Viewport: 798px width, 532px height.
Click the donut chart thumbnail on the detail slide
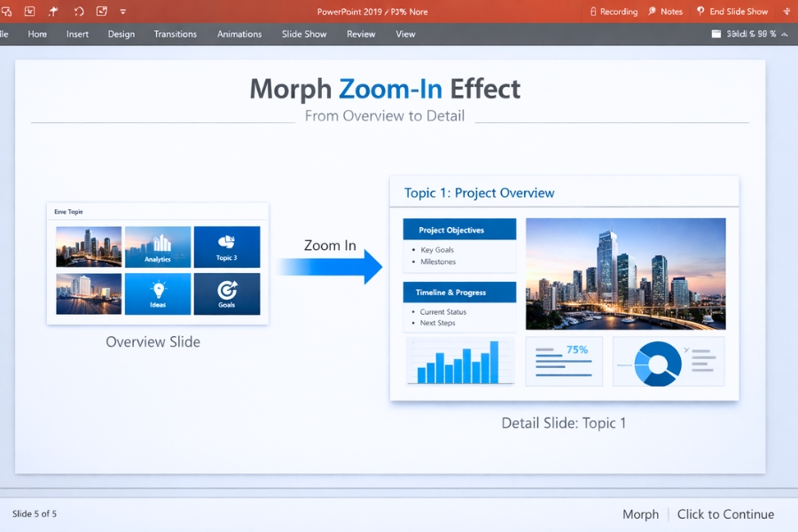tap(657, 362)
